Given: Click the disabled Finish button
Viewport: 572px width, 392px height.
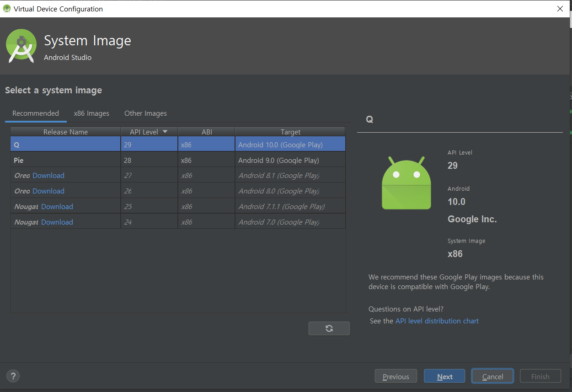Looking at the screenshot, I should [540, 376].
